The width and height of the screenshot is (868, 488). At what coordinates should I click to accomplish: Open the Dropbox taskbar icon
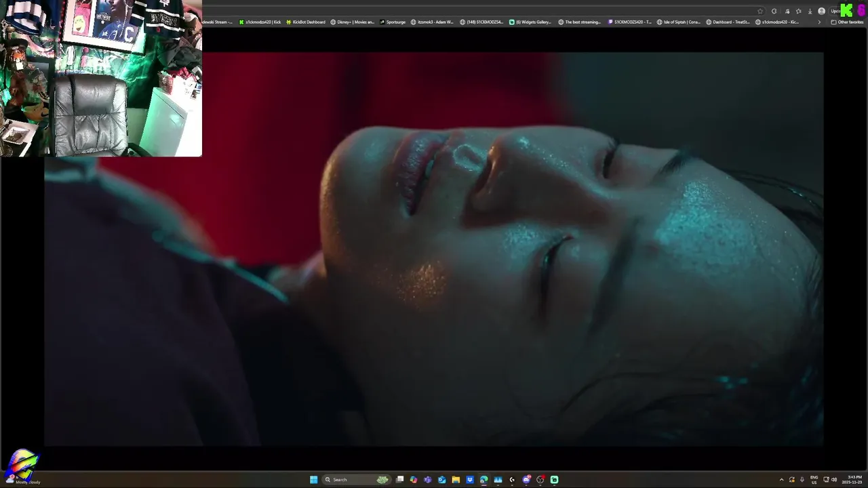470,480
